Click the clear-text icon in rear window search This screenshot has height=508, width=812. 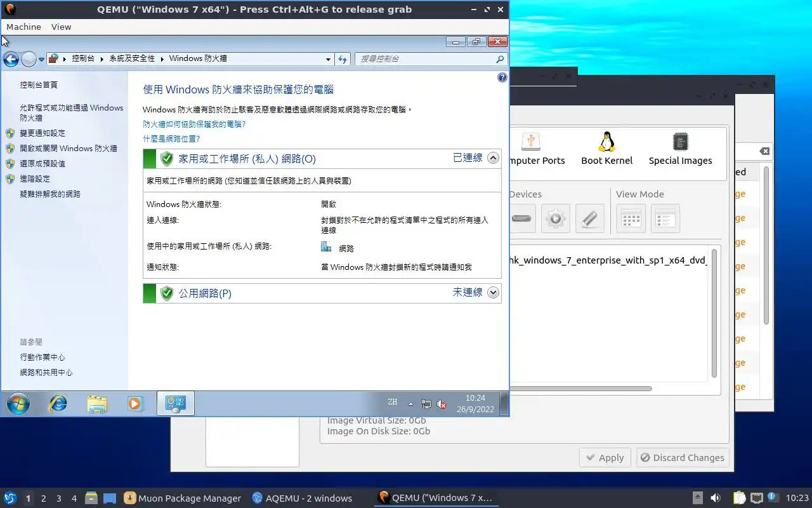(764, 151)
